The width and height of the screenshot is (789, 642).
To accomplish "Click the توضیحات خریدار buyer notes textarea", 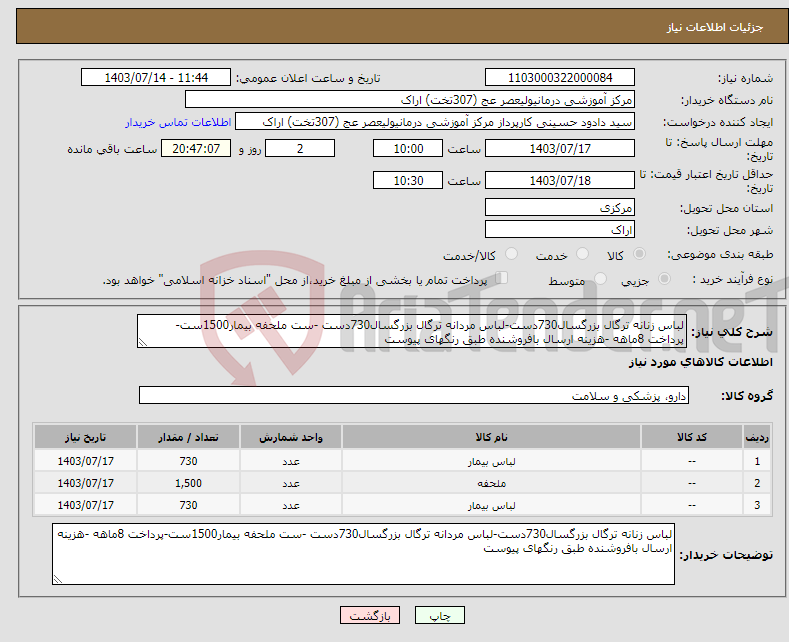I will coord(363,554).
